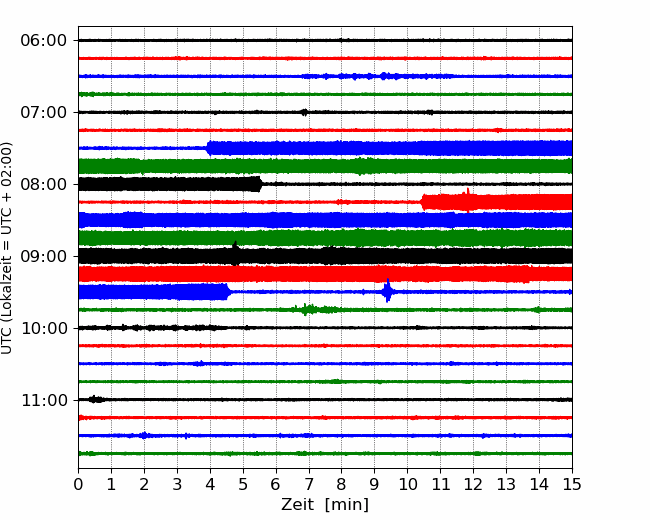The height and width of the screenshot is (520, 650).
Task: Select the 08:00 y-axis tick label
Action: (x=44, y=185)
